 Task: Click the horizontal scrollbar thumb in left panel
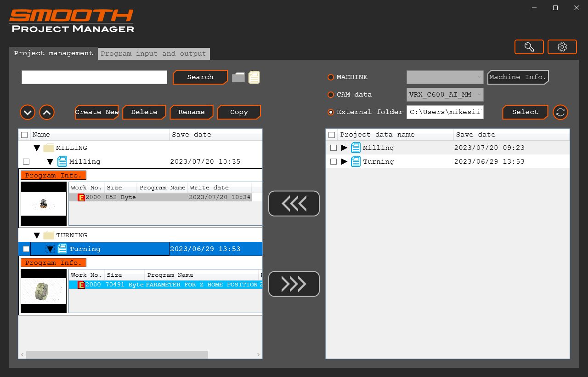pos(117,355)
